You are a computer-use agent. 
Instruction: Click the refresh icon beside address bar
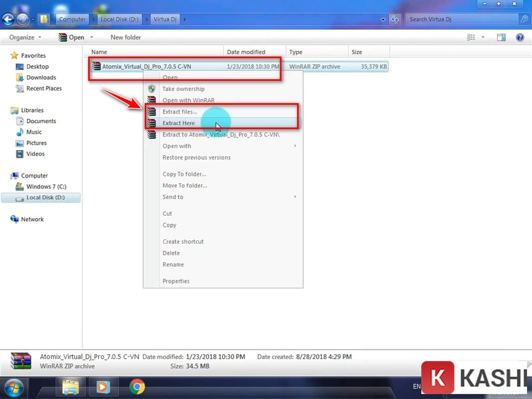pyautogui.click(x=395, y=19)
